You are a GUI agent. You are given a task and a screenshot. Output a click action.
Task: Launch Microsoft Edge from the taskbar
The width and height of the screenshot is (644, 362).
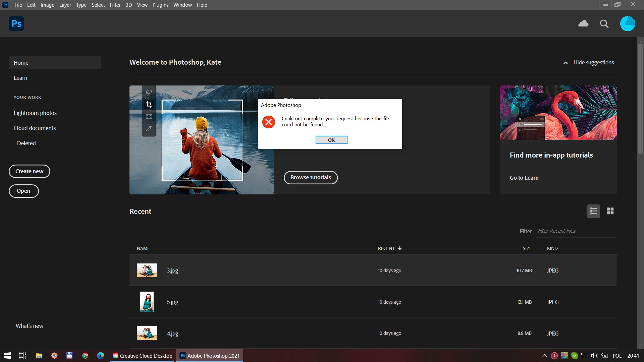click(101, 356)
